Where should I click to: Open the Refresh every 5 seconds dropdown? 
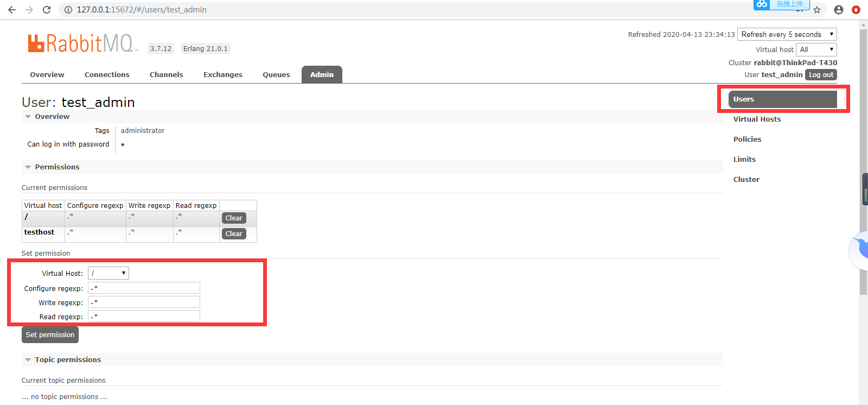[787, 34]
